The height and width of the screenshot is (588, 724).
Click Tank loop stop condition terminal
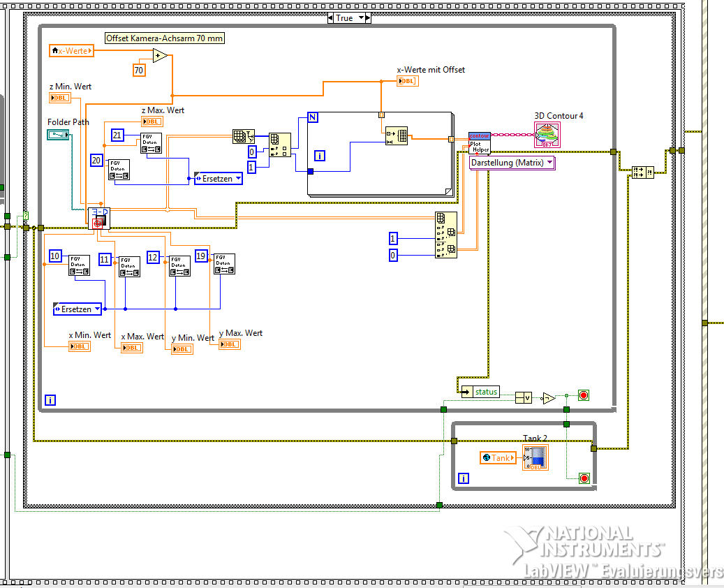pyautogui.click(x=584, y=478)
